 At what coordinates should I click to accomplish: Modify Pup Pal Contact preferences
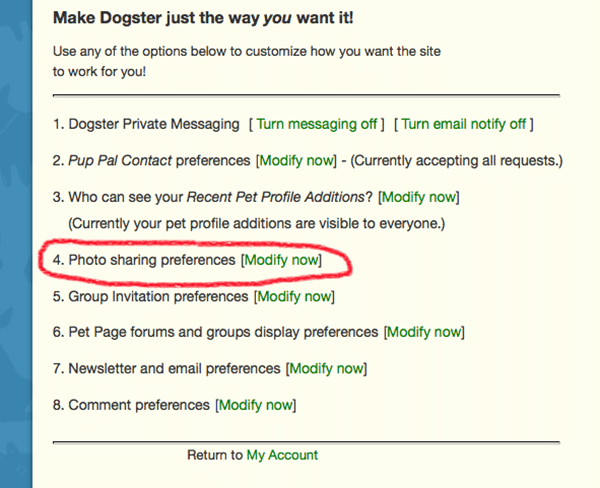tap(297, 160)
